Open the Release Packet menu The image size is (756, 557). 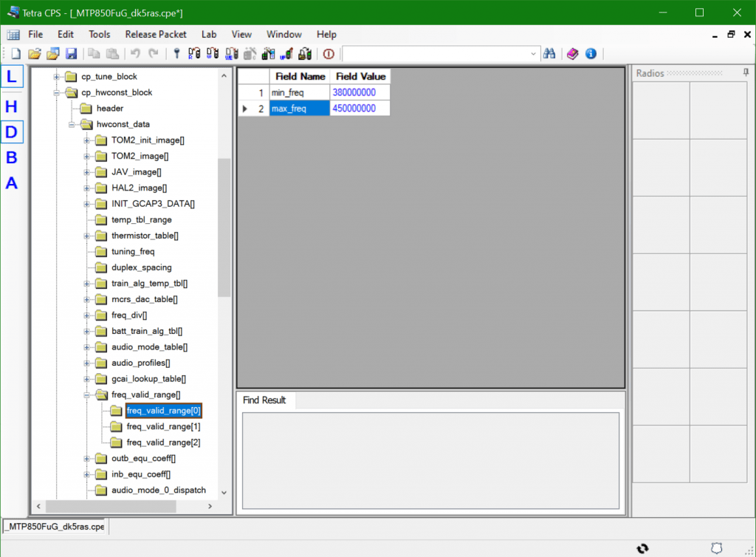click(156, 35)
